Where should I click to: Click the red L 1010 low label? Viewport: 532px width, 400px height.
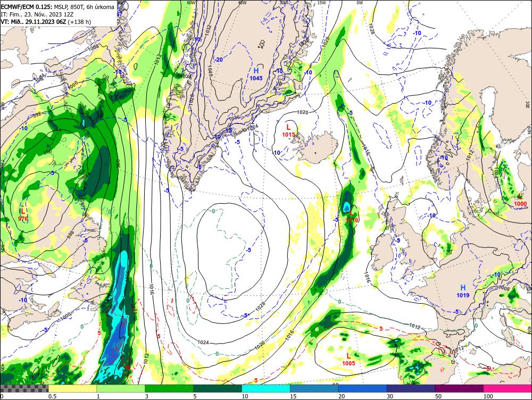click(x=352, y=216)
